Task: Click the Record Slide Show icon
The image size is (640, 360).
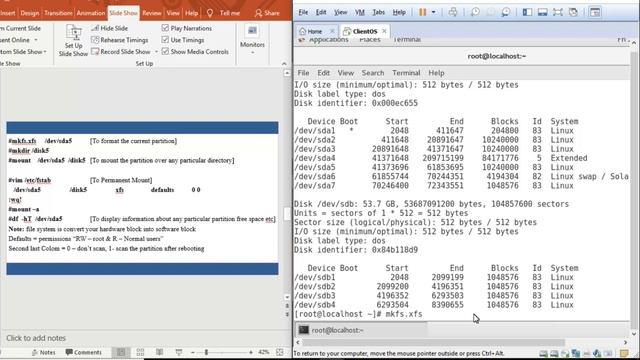Action: click(95, 51)
